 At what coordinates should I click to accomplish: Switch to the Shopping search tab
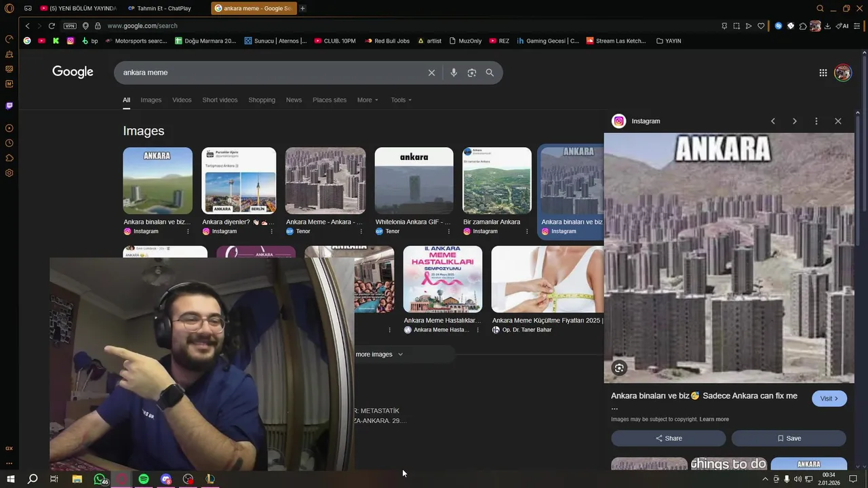point(262,100)
